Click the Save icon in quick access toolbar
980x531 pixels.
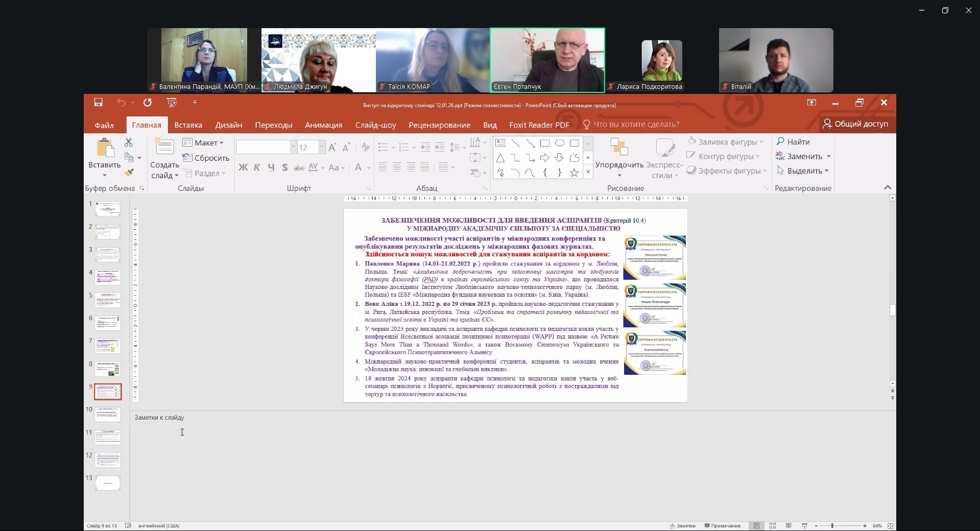pyautogui.click(x=99, y=103)
